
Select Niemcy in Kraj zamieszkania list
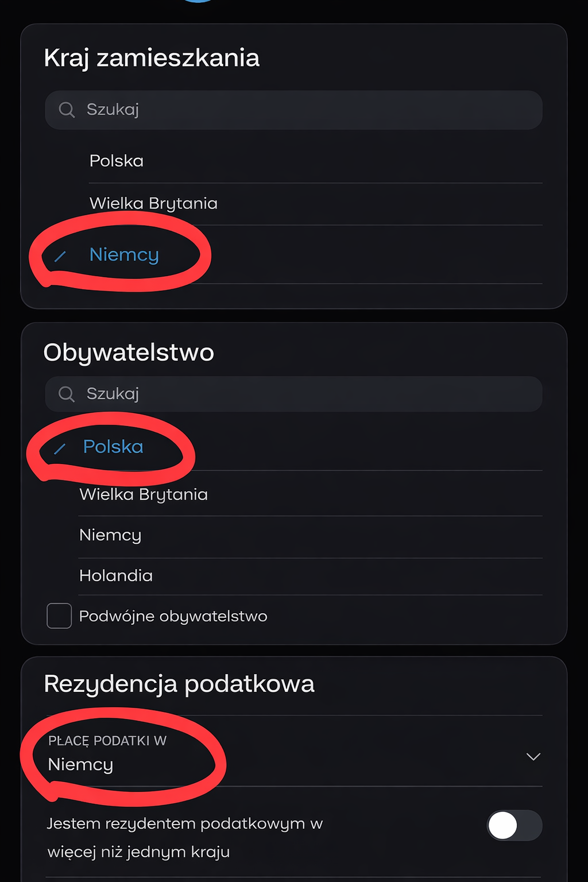tap(124, 254)
